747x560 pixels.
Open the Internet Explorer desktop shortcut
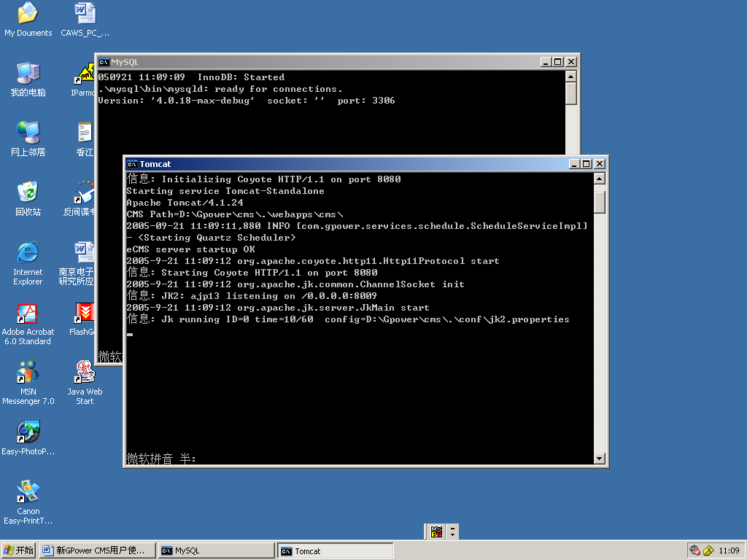(x=28, y=253)
